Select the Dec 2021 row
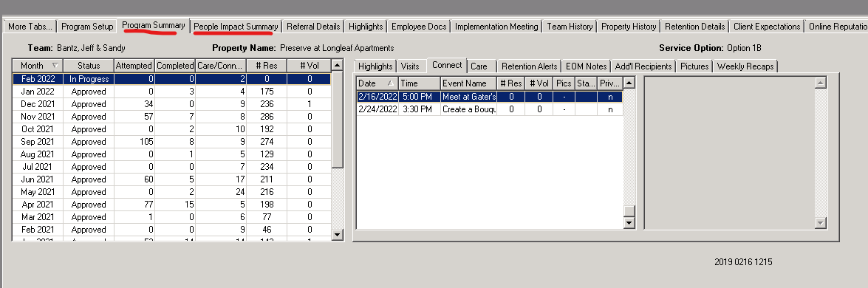The image size is (868, 288). pyautogui.click(x=171, y=104)
